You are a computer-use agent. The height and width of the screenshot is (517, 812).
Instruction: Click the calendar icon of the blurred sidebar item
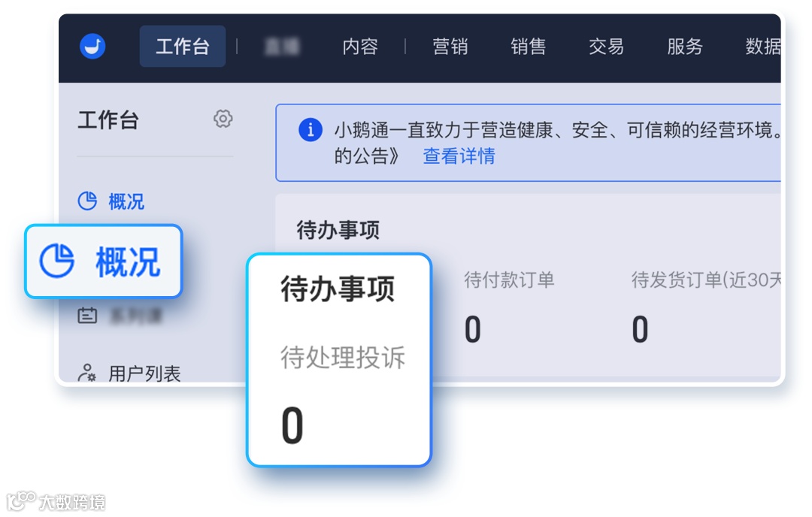88,316
